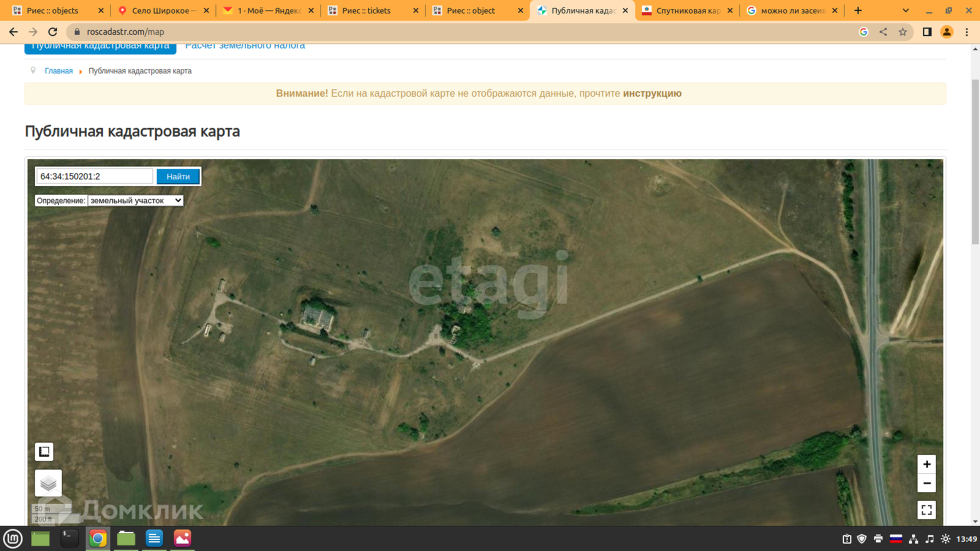
Task: Click the update notification tray icon
Action: tap(846, 539)
